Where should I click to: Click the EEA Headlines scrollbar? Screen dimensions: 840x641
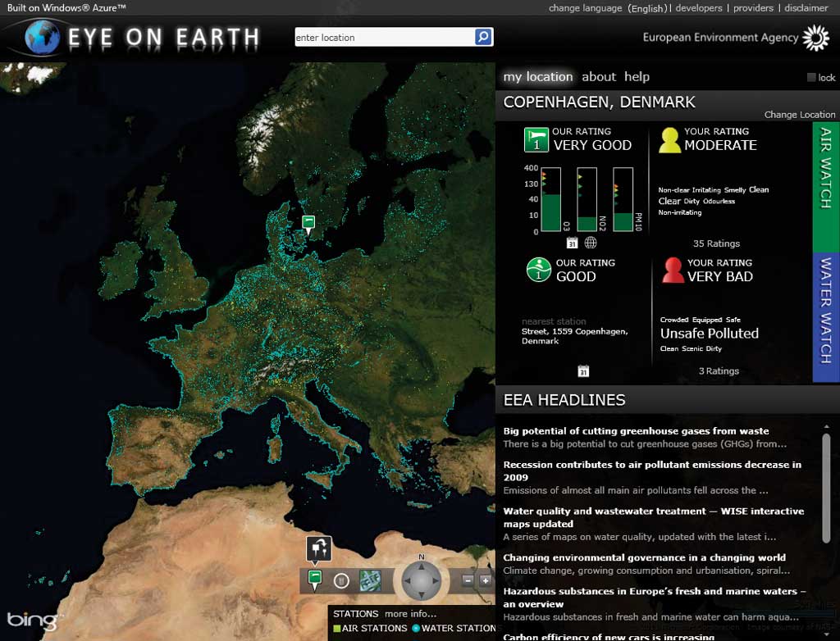click(826, 488)
